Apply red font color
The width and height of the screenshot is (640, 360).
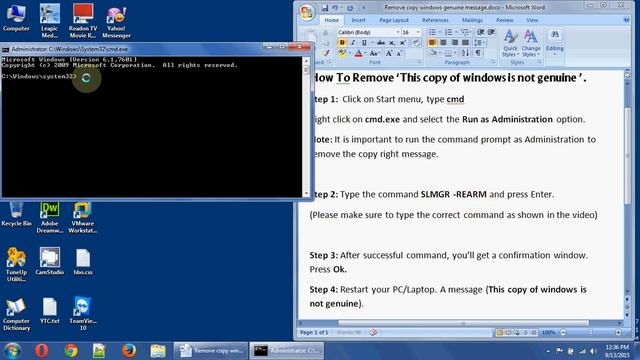pyautogui.click(x=358, y=53)
